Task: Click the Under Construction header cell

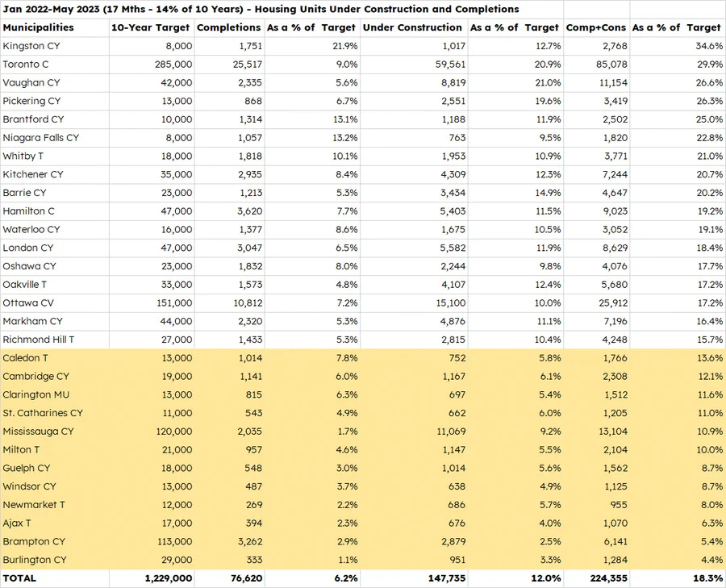Action: (x=412, y=27)
